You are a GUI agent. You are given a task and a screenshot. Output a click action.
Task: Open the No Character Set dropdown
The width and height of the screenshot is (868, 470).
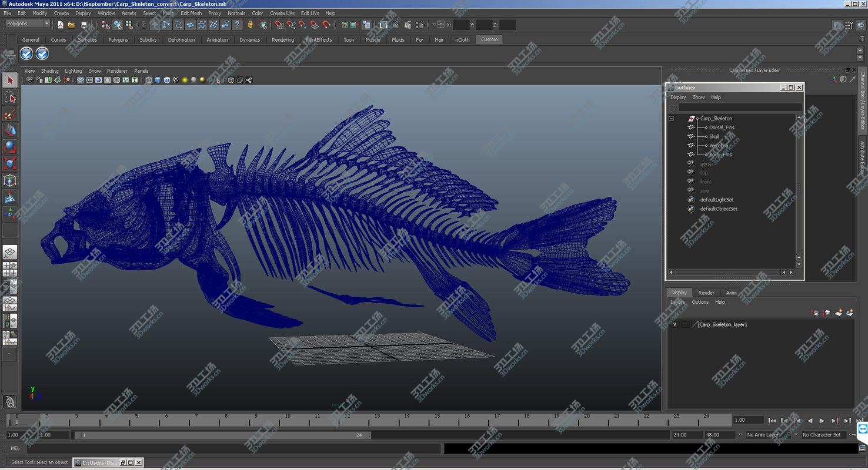[x=825, y=435]
